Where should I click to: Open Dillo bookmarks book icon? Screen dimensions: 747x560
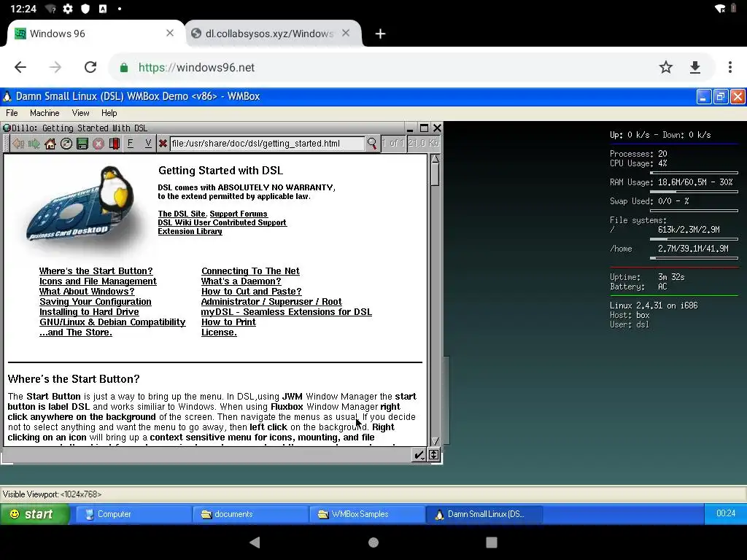tap(115, 144)
